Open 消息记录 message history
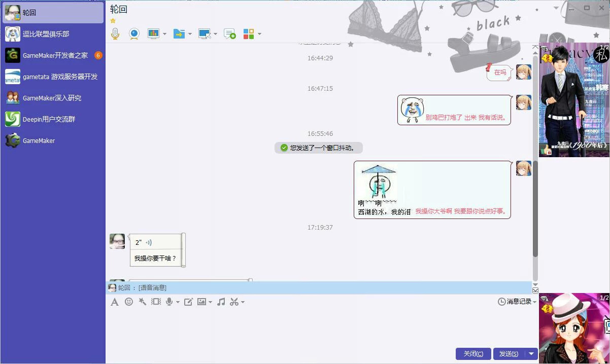 (x=515, y=302)
